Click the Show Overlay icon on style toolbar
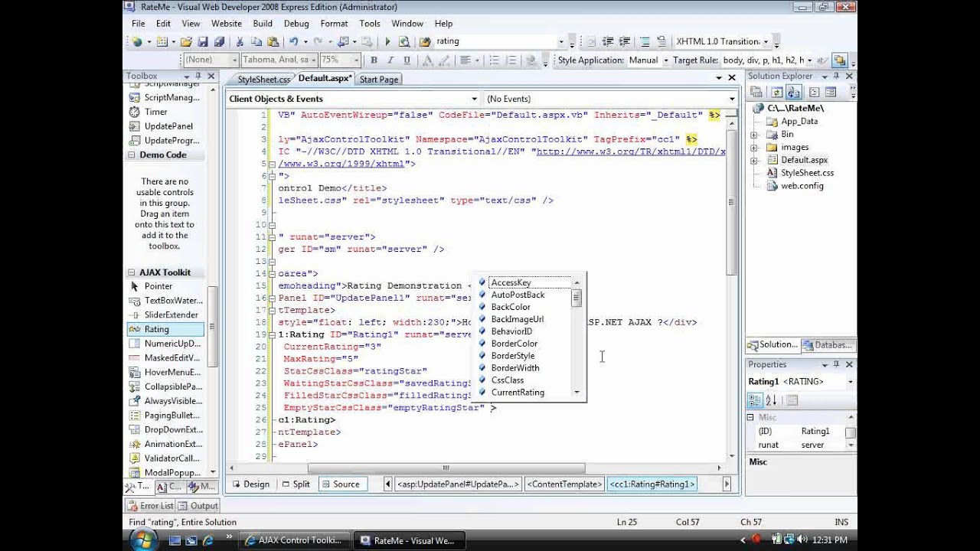980x551 pixels. point(840,60)
